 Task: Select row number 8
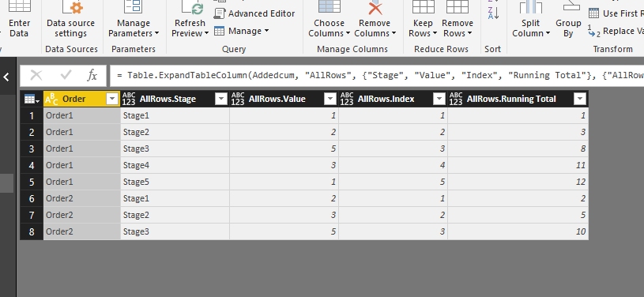(32, 231)
